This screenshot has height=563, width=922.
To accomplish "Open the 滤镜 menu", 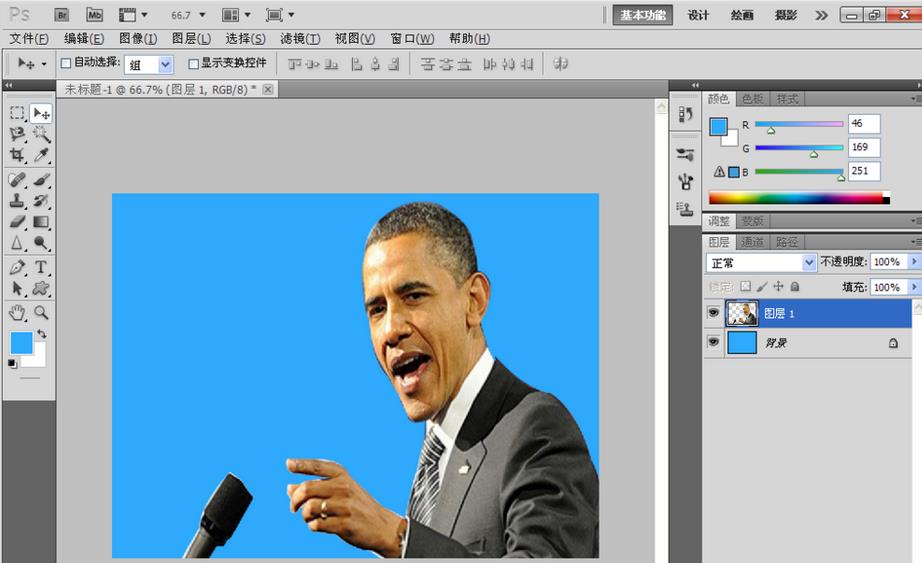I will pyautogui.click(x=300, y=39).
